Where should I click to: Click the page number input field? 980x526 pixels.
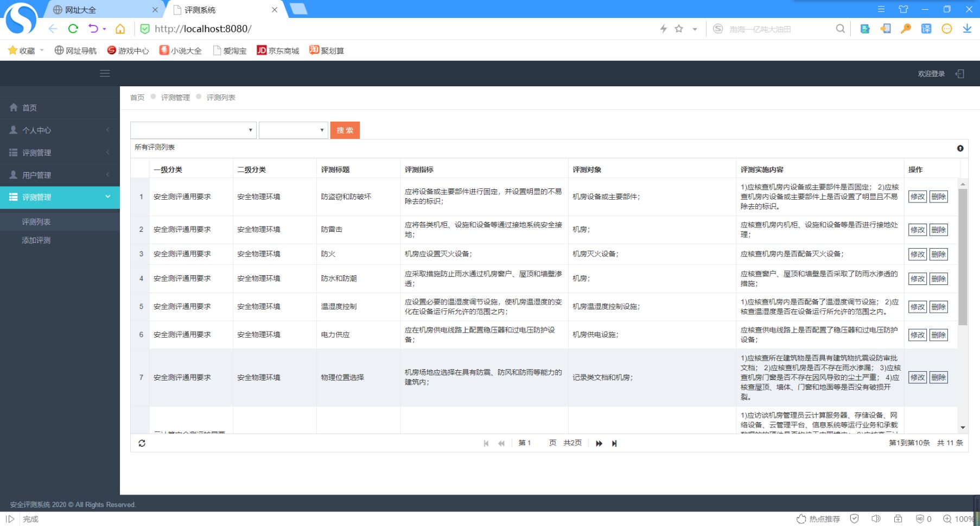point(536,443)
